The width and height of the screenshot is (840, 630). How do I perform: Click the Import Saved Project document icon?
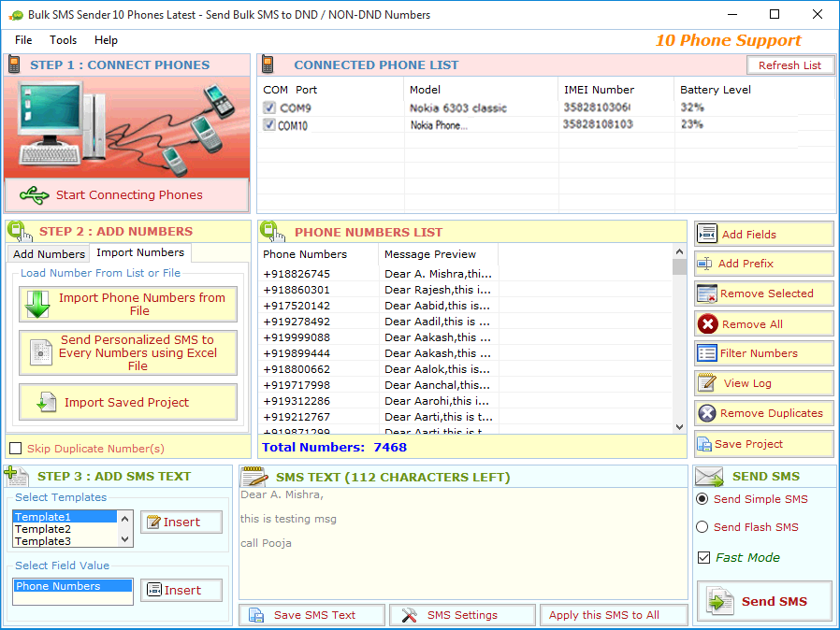click(x=47, y=402)
